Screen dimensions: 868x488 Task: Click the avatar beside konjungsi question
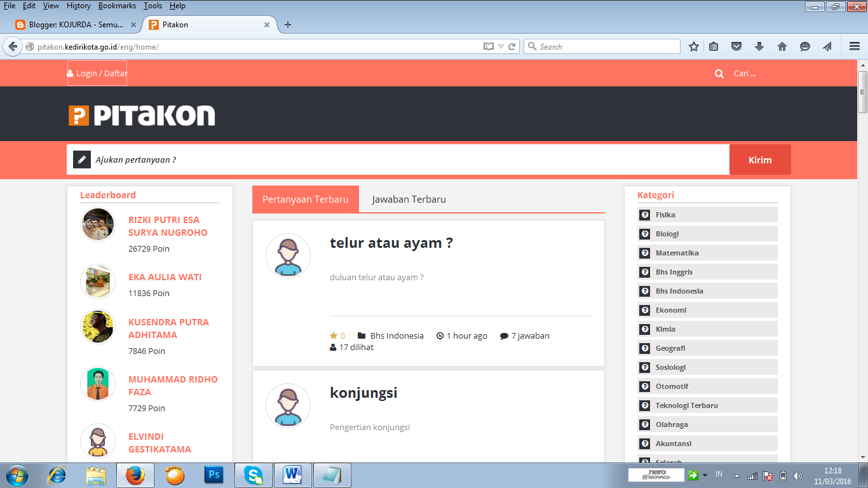(x=288, y=405)
